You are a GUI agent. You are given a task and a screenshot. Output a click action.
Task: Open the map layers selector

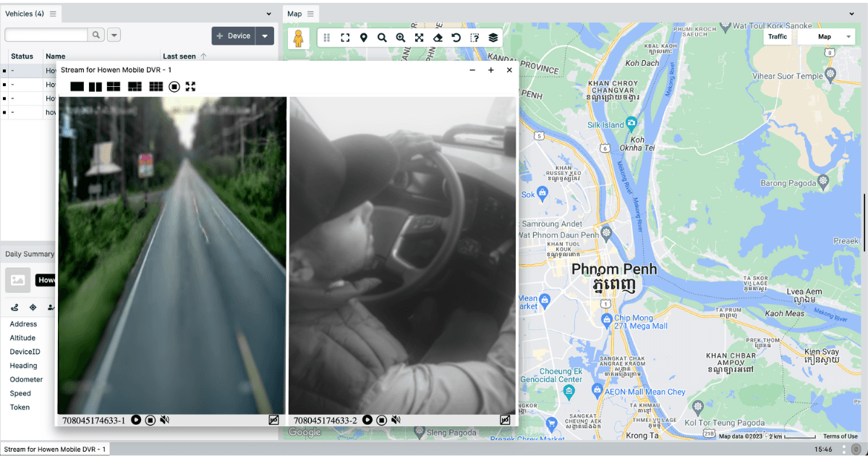click(493, 38)
